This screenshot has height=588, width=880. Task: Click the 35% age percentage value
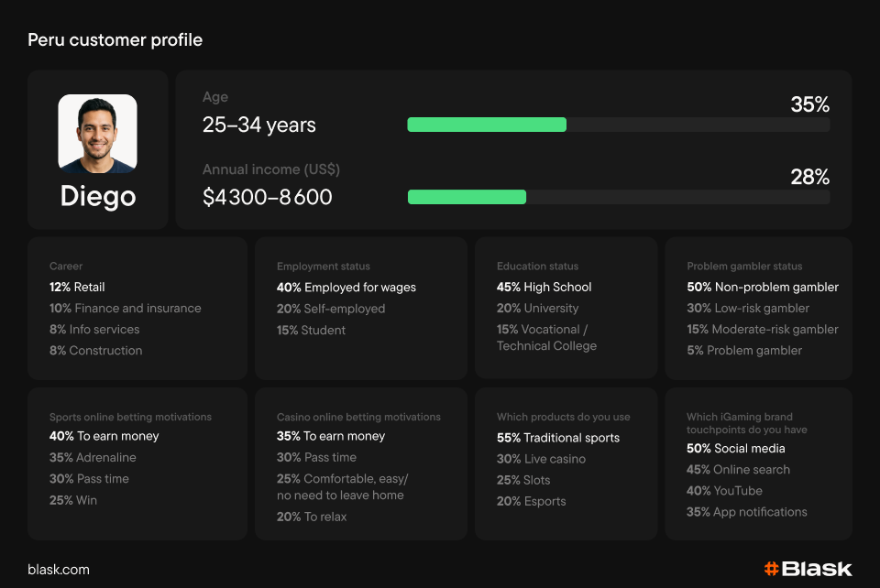click(x=809, y=105)
